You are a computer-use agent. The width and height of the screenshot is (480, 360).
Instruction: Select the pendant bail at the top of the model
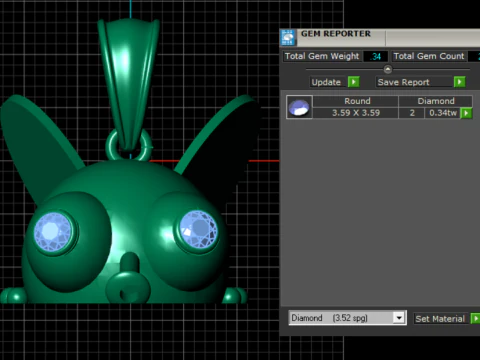129,83
